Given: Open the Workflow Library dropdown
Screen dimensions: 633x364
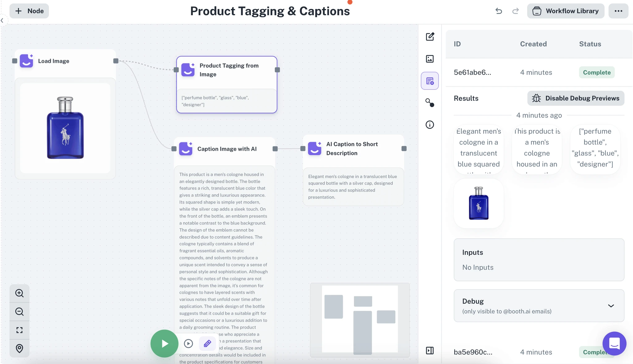Looking at the screenshot, I should click(565, 10).
